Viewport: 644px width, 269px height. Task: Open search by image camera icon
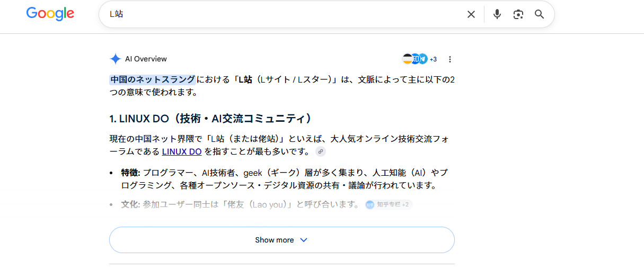(x=518, y=14)
